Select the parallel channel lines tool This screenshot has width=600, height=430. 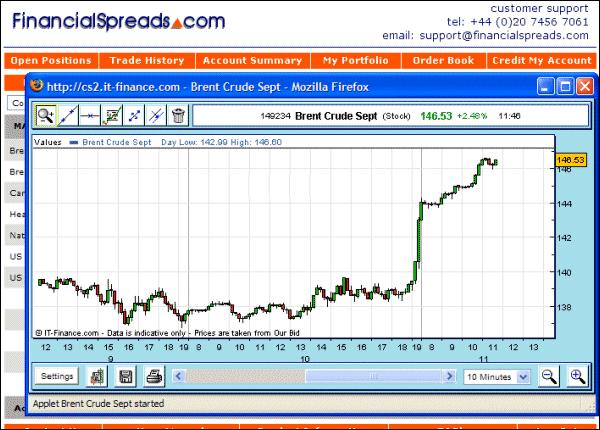pyautogui.click(x=156, y=115)
